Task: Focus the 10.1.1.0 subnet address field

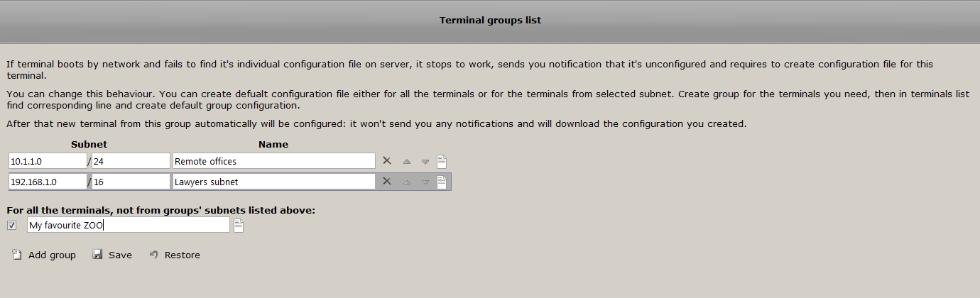Action: click(x=48, y=161)
